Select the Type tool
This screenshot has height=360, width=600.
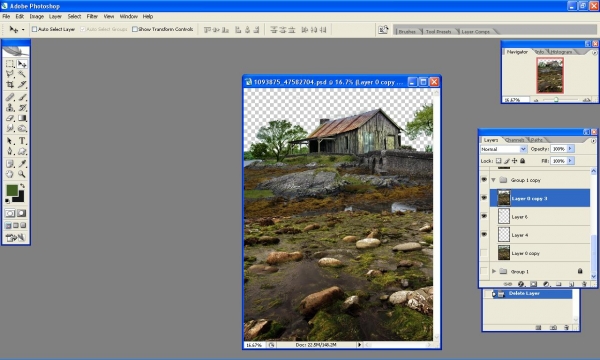click(x=22, y=141)
